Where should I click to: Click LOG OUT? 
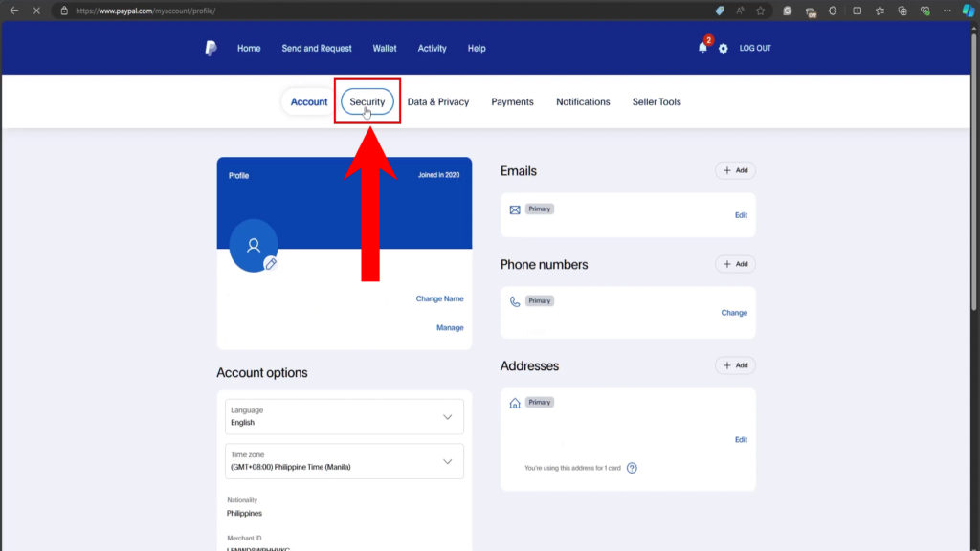(x=755, y=48)
